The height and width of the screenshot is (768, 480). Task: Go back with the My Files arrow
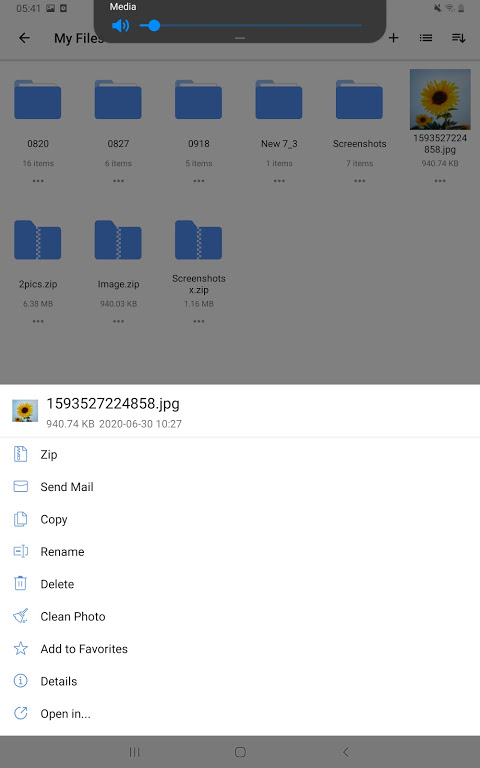(24, 38)
